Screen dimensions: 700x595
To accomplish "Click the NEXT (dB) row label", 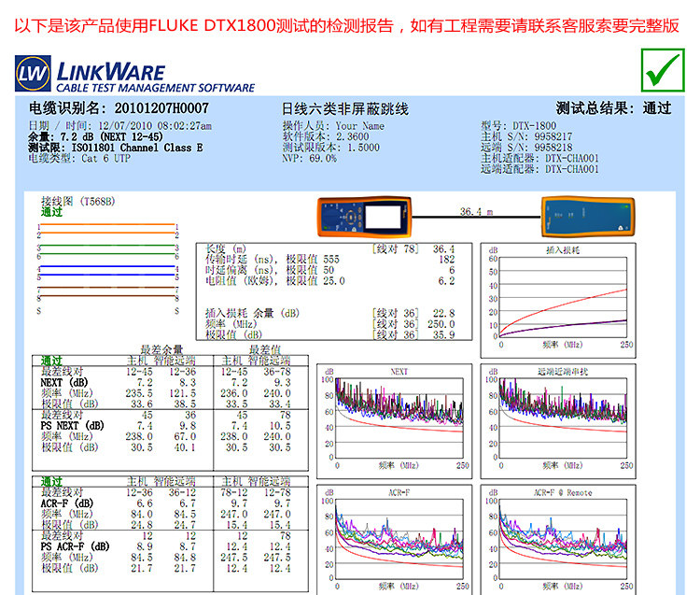I will click(63, 382).
